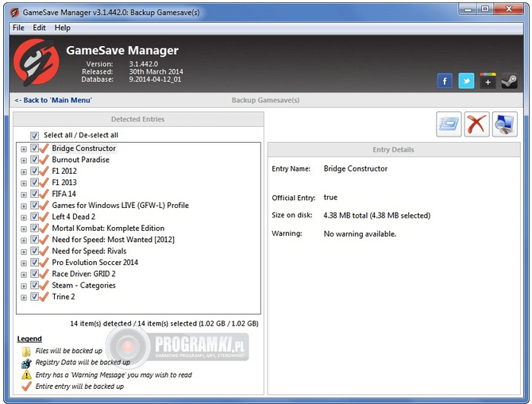Select the F1 2012 entry
Image resolution: width=532 pixels, height=404 pixels.
[64, 171]
